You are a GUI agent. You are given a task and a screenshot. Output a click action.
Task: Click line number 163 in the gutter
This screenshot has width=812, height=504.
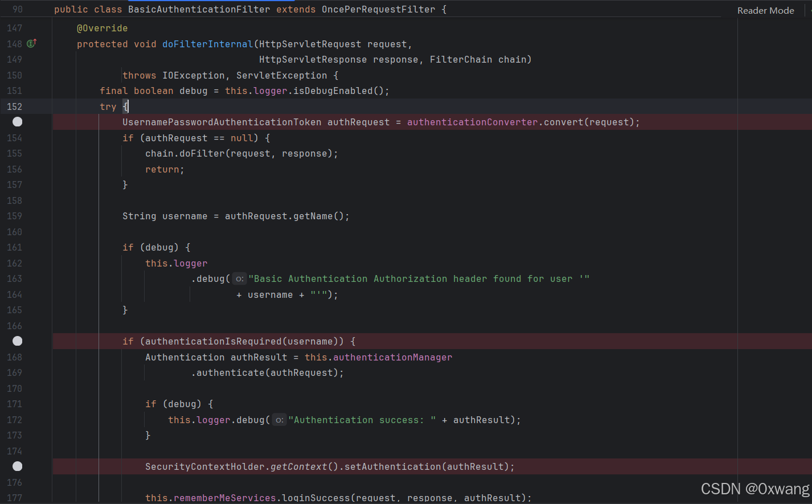pyautogui.click(x=14, y=278)
